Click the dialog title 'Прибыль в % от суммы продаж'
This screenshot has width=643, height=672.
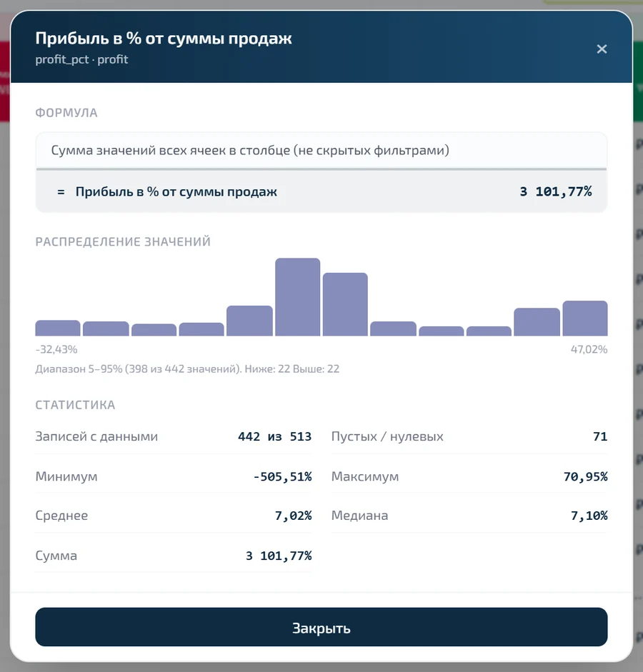tap(164, 38)
